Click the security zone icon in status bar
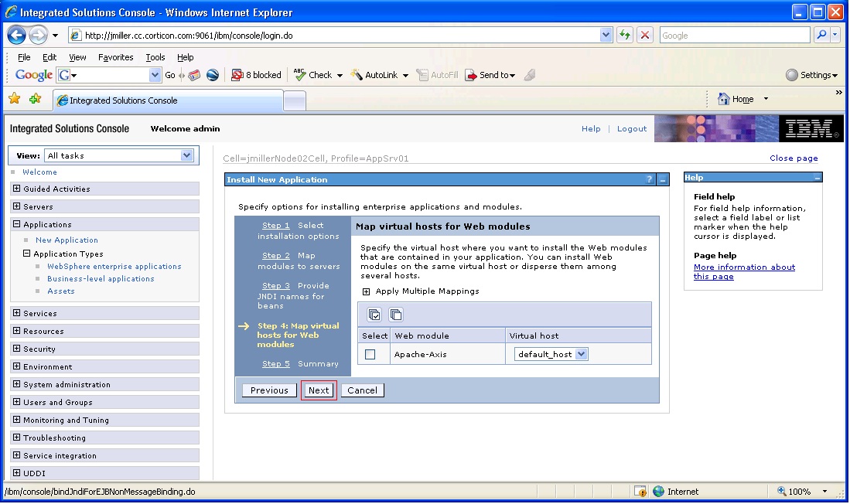 (659, 492)
